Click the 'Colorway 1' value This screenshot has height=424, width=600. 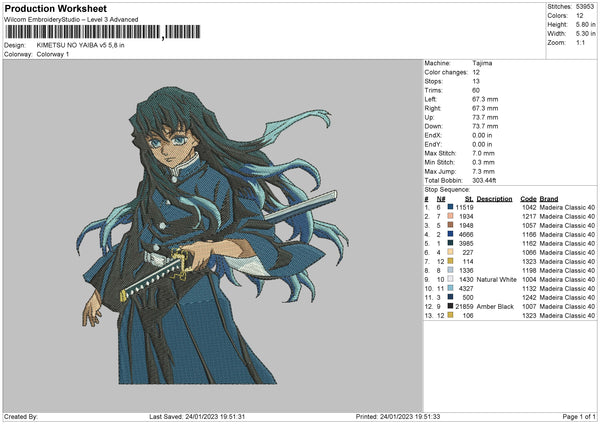click(53, 54)
